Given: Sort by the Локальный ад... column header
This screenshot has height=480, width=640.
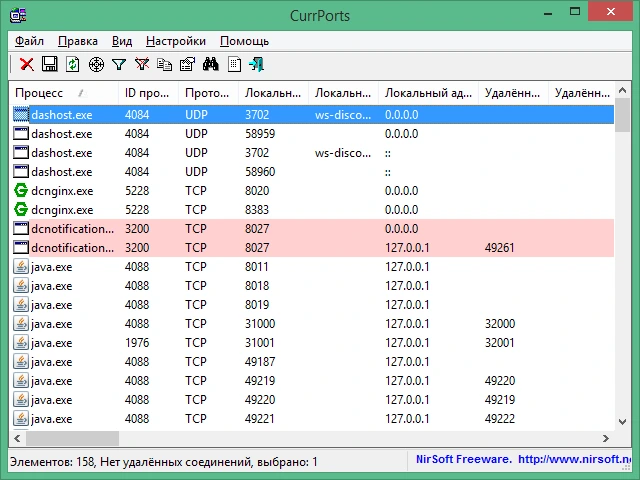Looking at the screenshot, I should click(428, 93).
